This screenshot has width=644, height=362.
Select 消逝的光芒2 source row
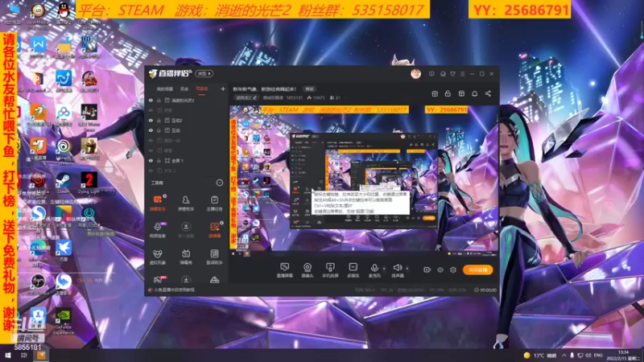(186, 100)
